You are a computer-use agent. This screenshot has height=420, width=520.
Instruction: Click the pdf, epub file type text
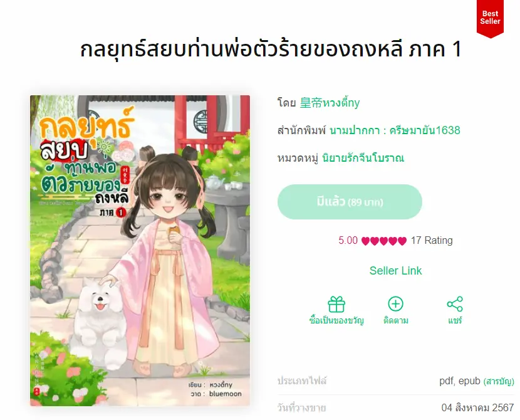[x=460, y=381]
